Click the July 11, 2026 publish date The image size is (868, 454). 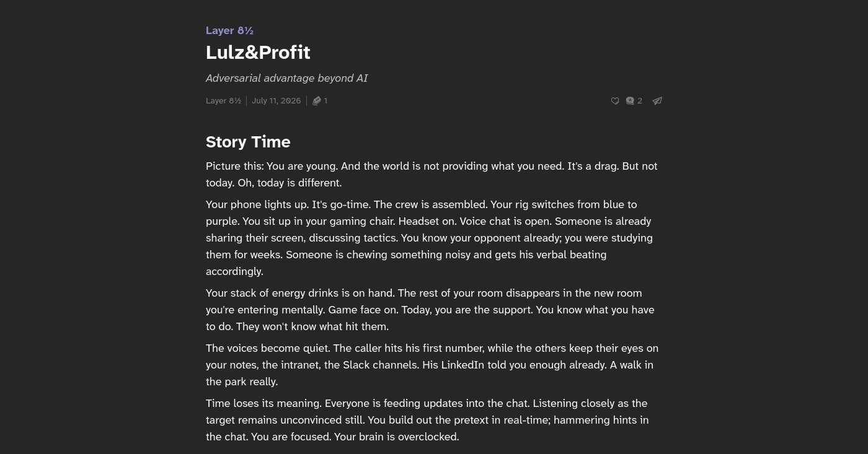276,101
